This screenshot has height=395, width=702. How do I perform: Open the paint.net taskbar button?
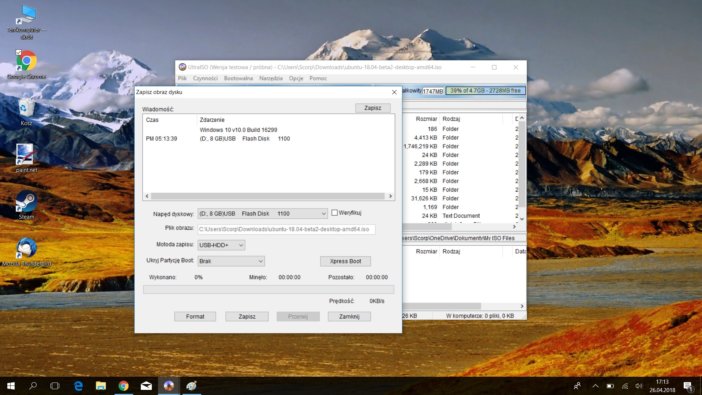192,386
